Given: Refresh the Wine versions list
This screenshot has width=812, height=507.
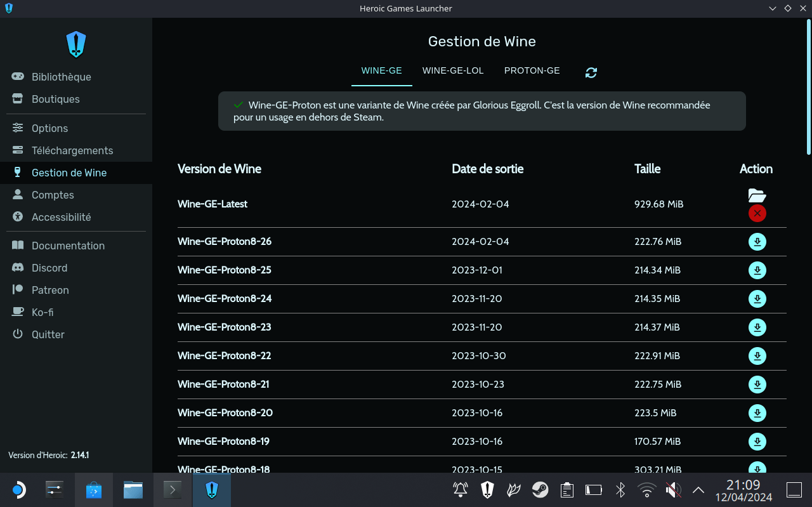Looking at the screenshot, I should [x=591, y=72].
